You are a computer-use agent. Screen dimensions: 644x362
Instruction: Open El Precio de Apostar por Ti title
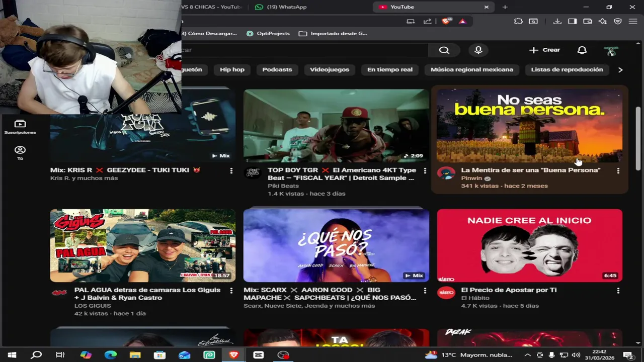pyautogui.click(x=509, y=290)
